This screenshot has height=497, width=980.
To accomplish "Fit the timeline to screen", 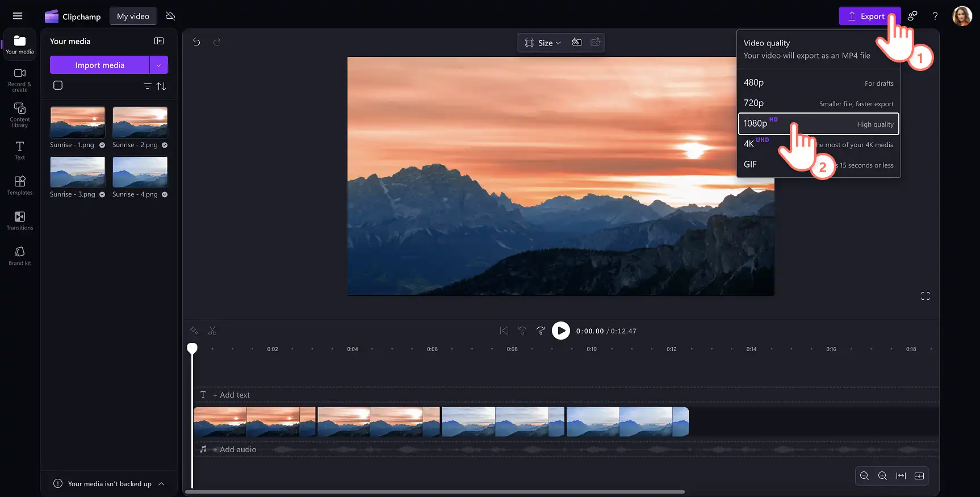I will (x=901, y=476).
